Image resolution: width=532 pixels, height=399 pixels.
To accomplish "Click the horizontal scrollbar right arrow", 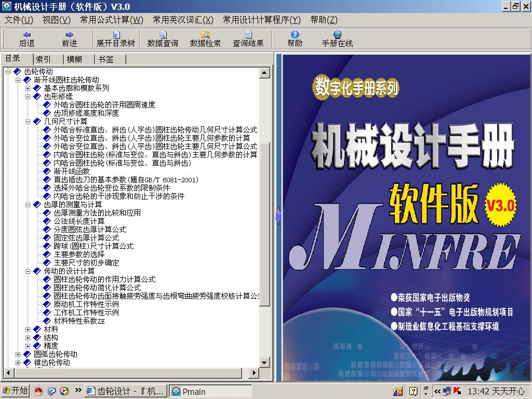I will pyautogui.click(x=254, y=373).
